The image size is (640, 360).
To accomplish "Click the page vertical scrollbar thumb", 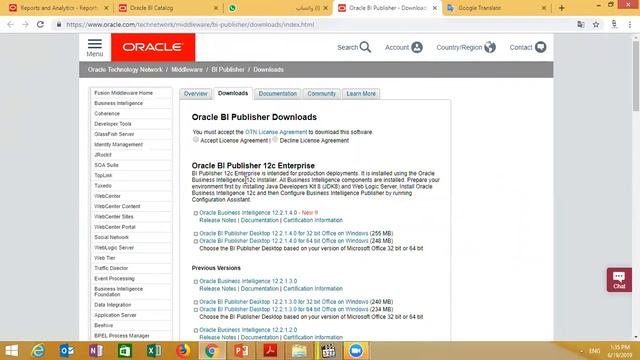I will click(x=636, y=76).
